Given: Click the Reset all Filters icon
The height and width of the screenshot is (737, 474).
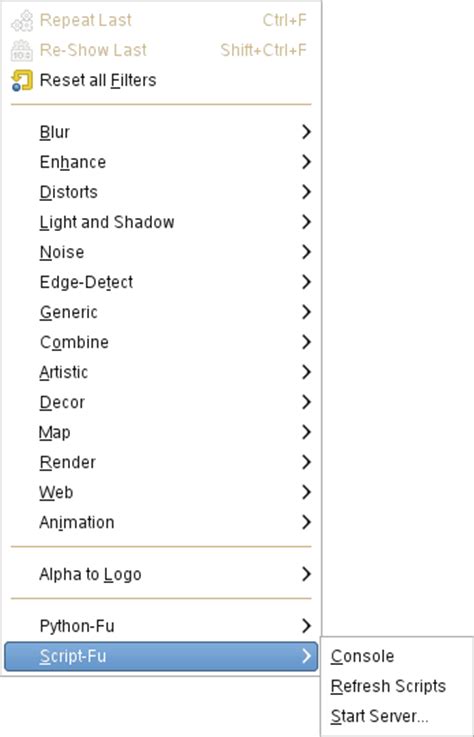Looking at the screenshot, I should click(22, 80).
